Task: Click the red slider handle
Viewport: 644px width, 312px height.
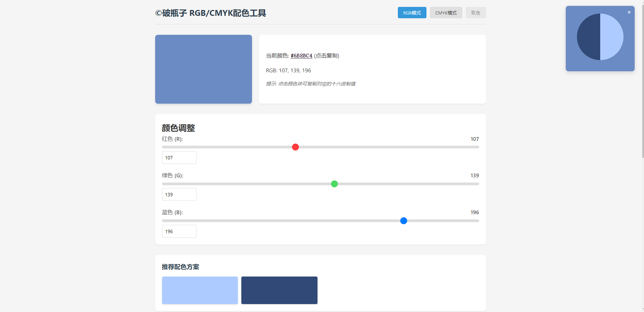Action: coord(295,147)
